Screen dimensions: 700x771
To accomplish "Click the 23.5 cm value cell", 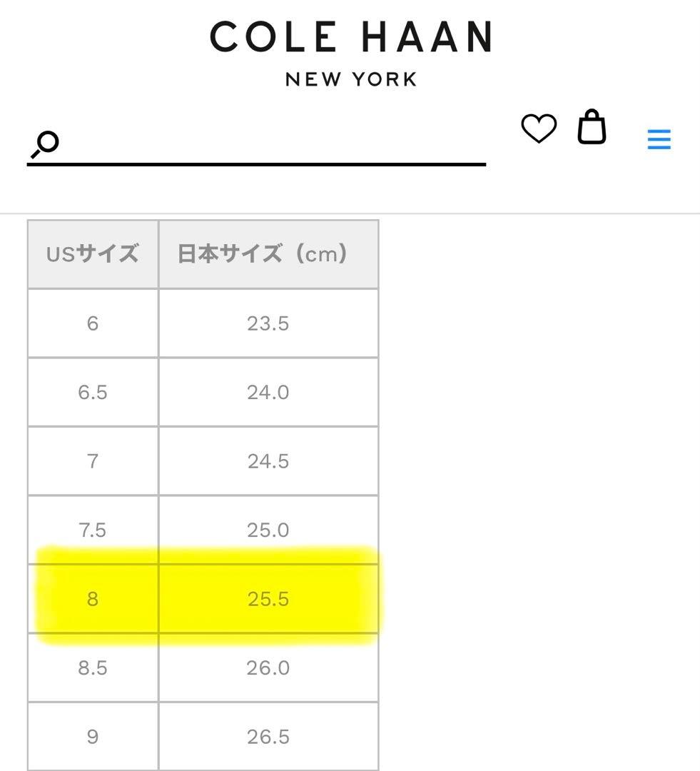I will point(268,323).
